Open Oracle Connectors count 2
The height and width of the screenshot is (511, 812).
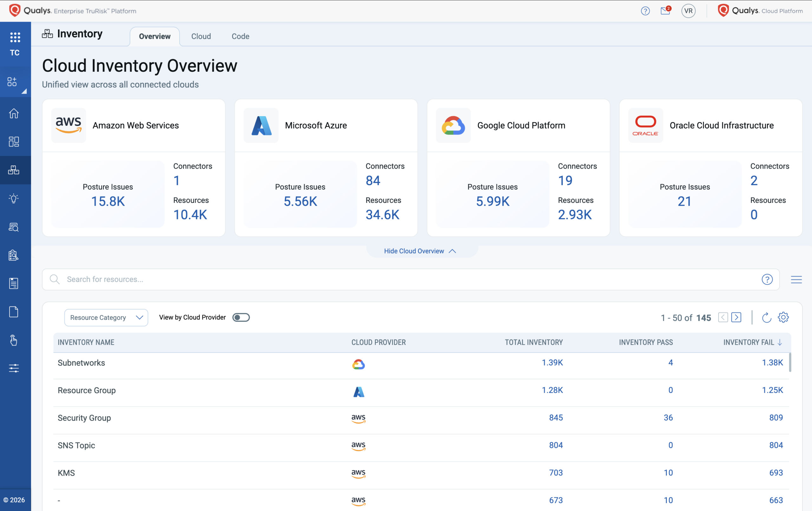(754, 181)
